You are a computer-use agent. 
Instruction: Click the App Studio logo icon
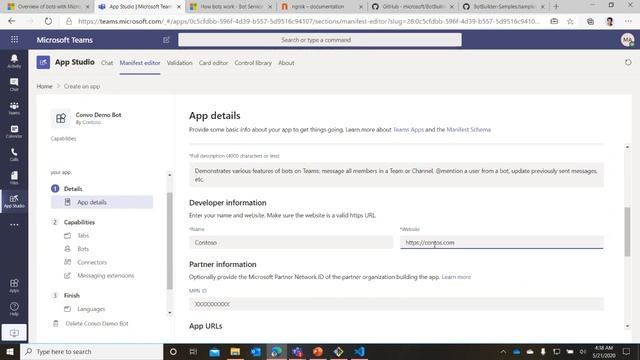[x=43, y=62]
